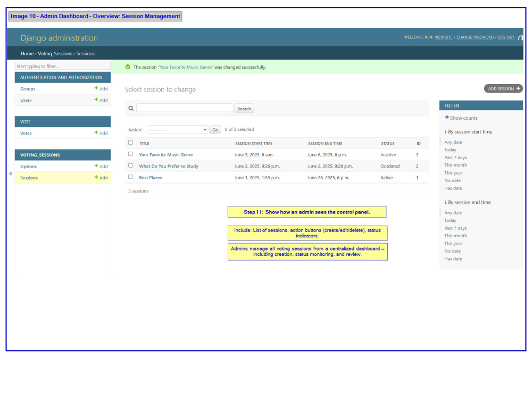Open the Best Places session
Screen dimensions: 532x399
151,178
